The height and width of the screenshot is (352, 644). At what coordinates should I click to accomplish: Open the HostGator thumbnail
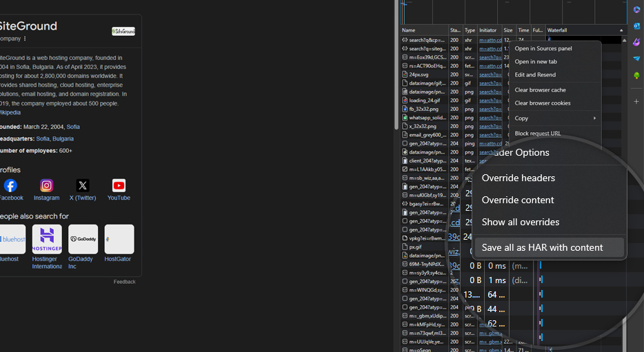[x=119, y=239]
